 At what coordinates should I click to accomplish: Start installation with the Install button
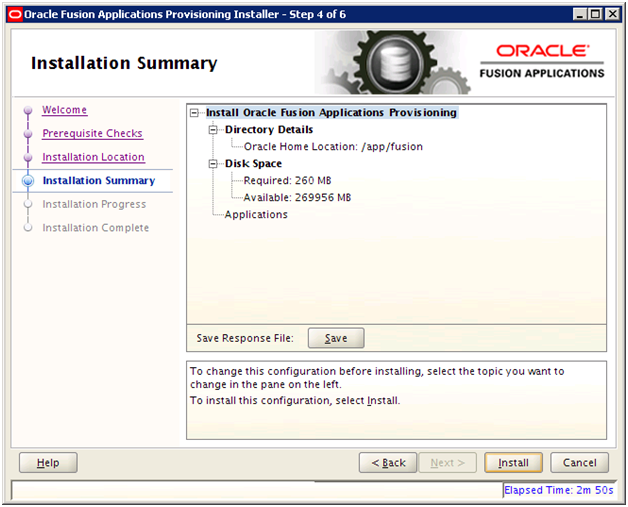click(x=513, y=463)
